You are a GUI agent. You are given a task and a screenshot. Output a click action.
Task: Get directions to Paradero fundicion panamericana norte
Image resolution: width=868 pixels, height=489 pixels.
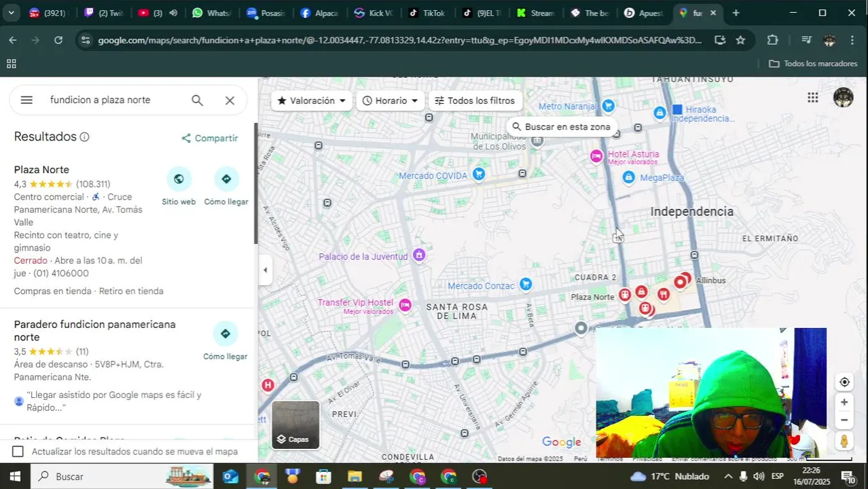pos(225,333)
